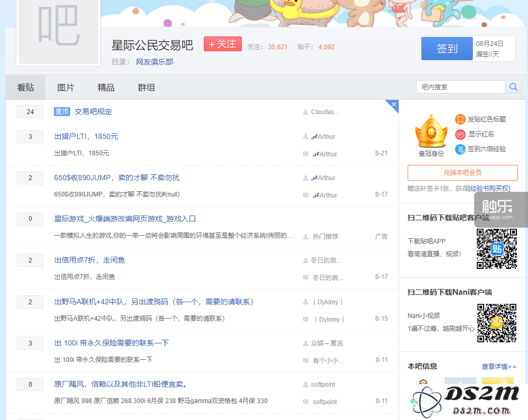Image resolution: width=528 pixels, height=420 pixels.
Task: Click the Nani小视频 text
Action: [423, 316]
